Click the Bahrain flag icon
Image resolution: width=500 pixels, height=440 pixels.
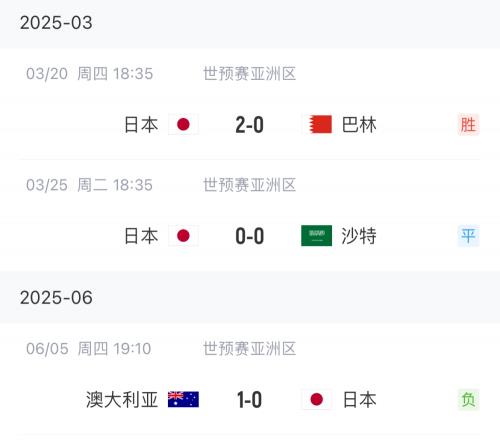pyautogui.click(x=317, y=124)
